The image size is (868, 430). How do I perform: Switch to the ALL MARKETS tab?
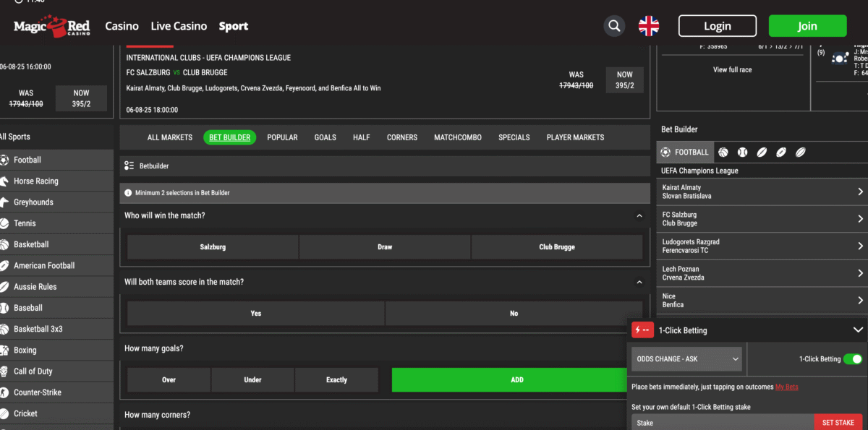170,137
